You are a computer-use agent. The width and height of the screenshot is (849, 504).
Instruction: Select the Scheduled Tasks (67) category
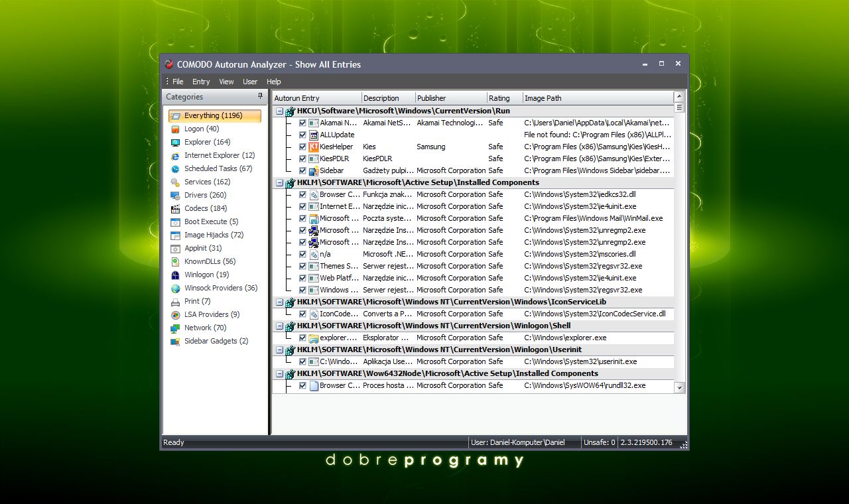(x=218, y=168)
